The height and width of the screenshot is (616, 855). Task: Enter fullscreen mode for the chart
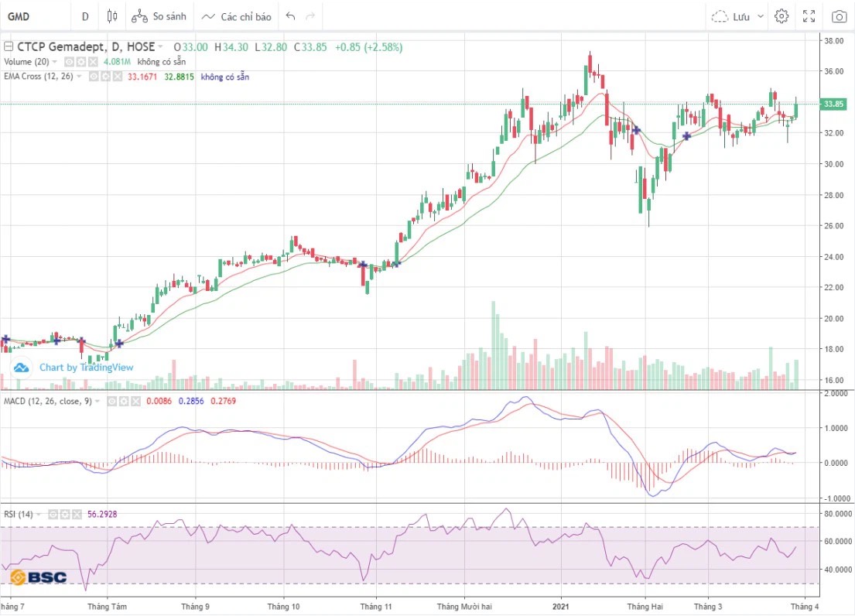(x=809, y=16)
